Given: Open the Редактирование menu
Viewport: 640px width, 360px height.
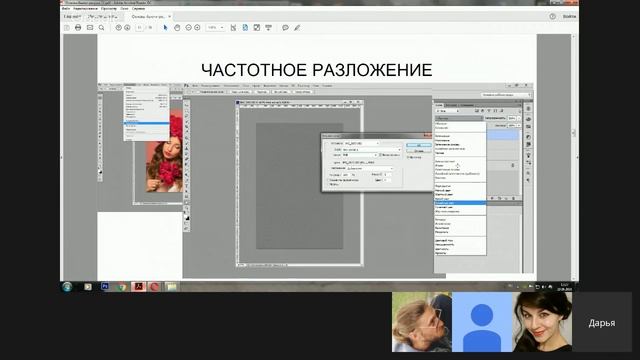Looking at the screenshot, I should coord(85,8).
